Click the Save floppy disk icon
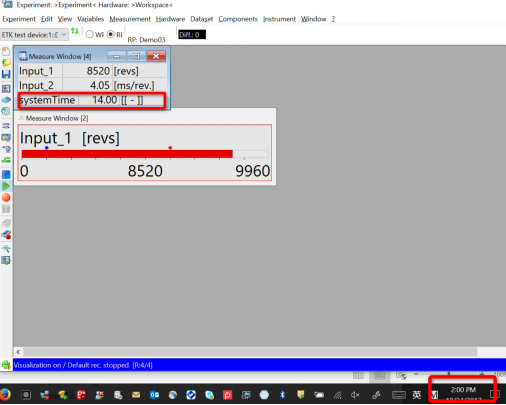 6,74
